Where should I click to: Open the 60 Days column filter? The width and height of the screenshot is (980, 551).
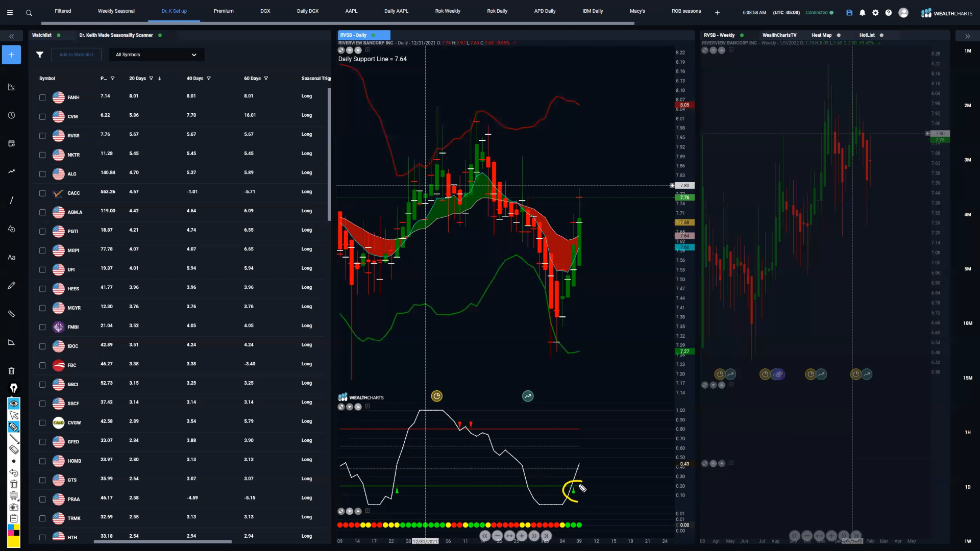tap(266, 79)
